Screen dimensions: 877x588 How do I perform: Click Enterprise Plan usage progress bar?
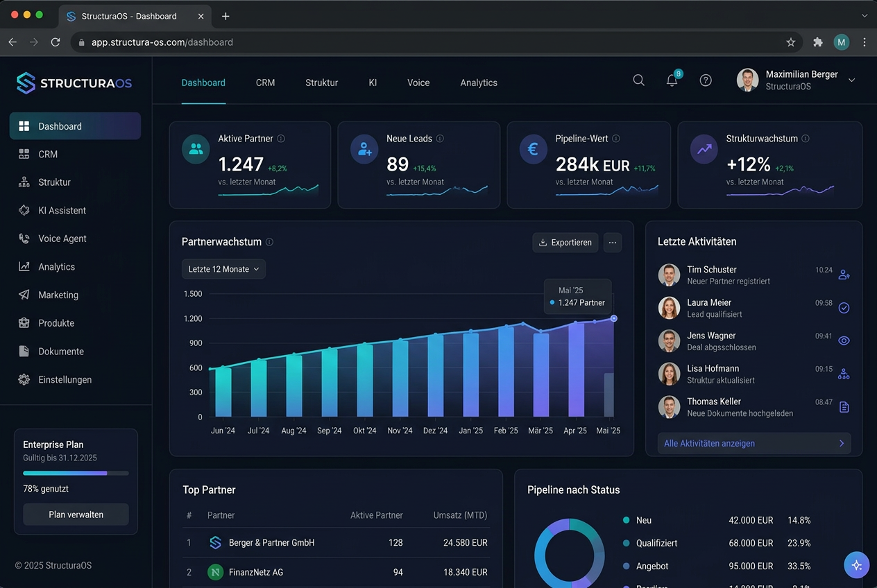point(76,473)
